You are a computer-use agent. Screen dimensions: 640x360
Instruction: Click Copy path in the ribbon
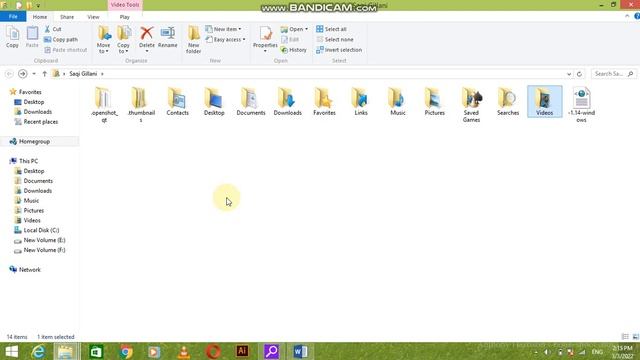click(60, 40)
